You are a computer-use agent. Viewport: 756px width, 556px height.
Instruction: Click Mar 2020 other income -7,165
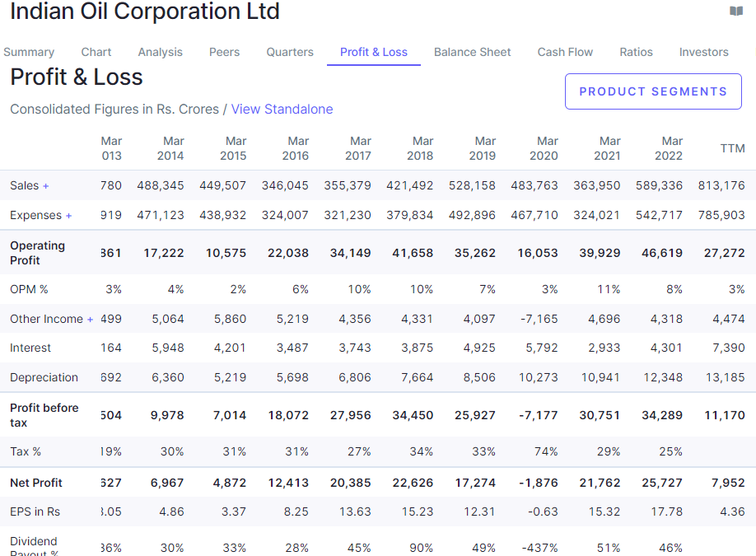pyautogui.click(x=539, y=320)
